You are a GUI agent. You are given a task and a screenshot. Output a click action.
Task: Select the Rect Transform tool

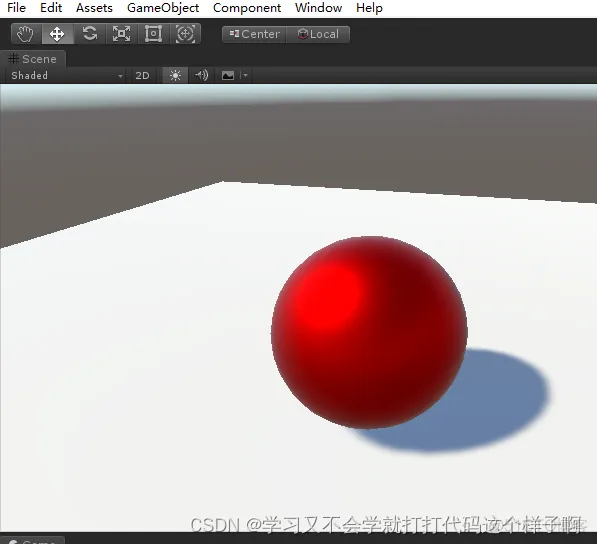(153, 34)
